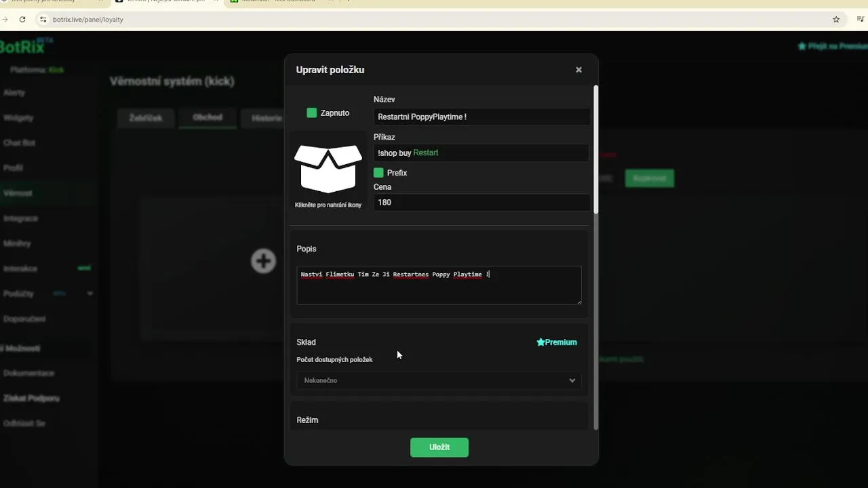Click the BotRix logo
Viewport: 868px width, 488px height.
pyautogui.click(x=26, y=46)
